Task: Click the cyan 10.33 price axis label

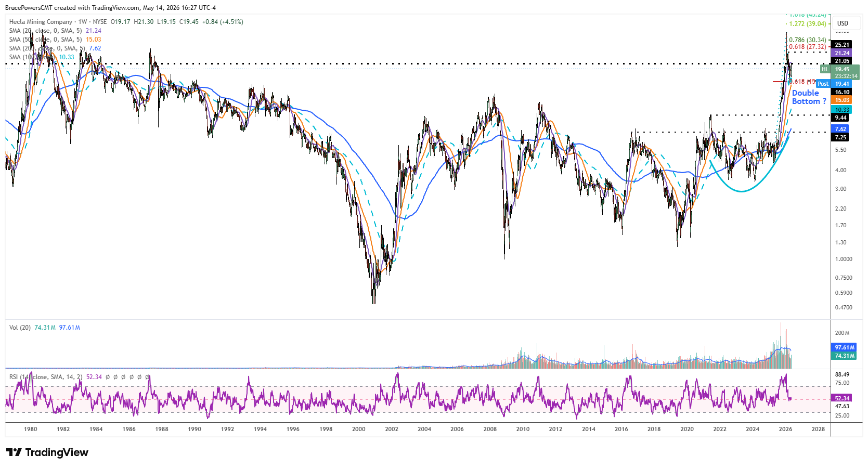Action: coord(841,110)
